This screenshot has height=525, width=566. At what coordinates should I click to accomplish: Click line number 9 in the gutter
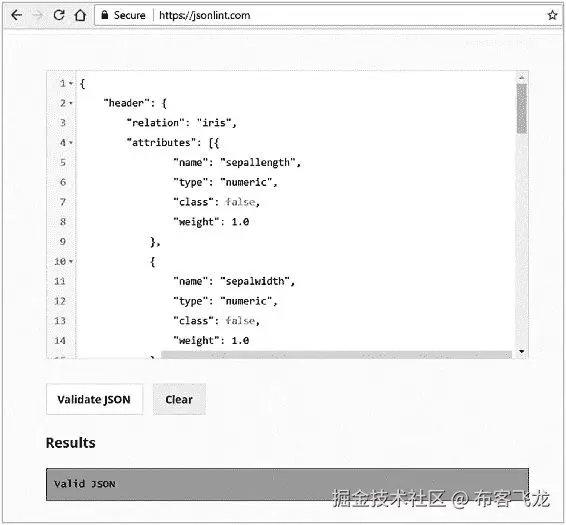click(63, 242)
